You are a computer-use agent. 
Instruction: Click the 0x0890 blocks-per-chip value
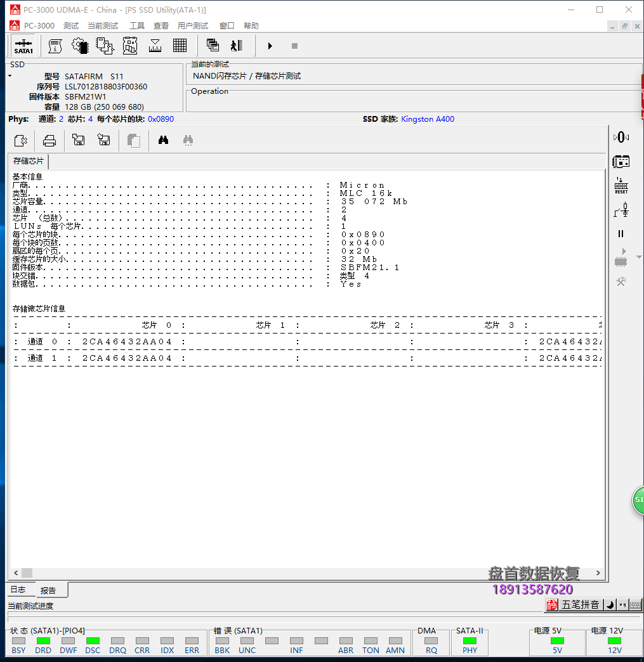161,119
